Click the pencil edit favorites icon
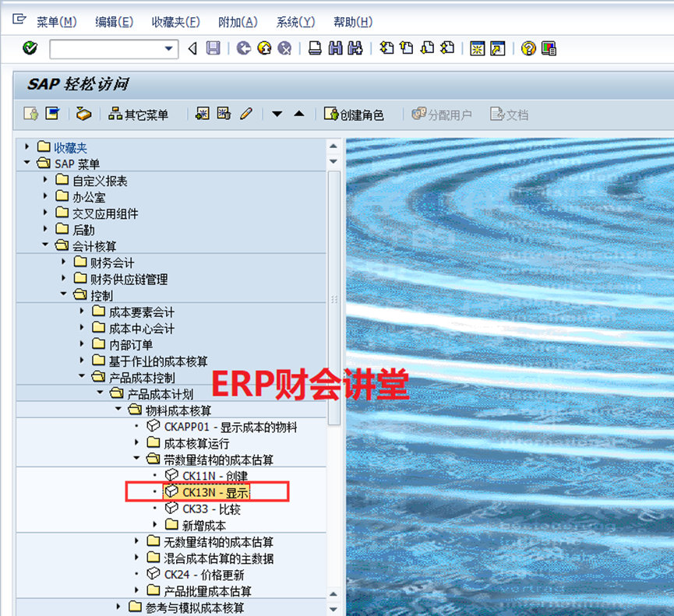 [246, 114]
